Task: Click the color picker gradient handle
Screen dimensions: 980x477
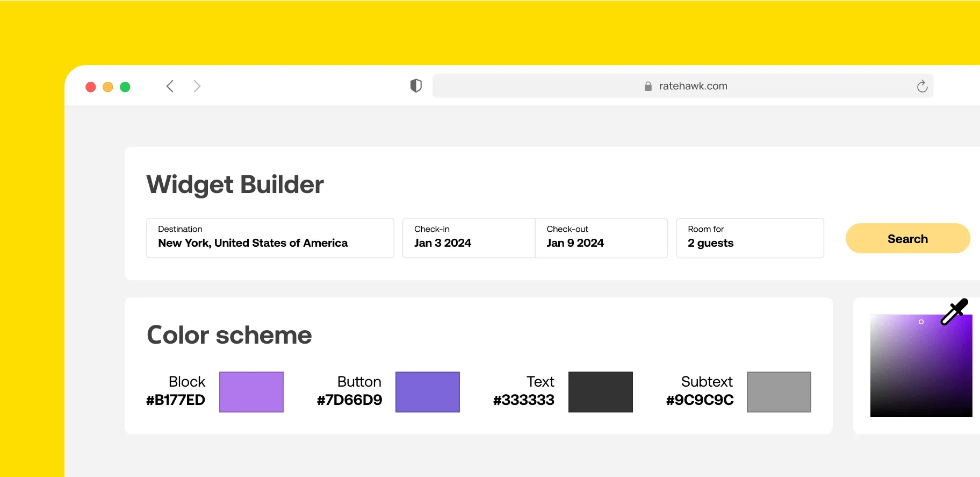Action: click(x=921, y=322)
